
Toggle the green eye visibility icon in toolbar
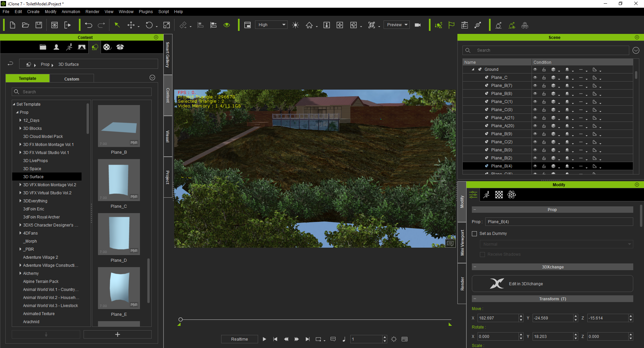pos(227,25)
